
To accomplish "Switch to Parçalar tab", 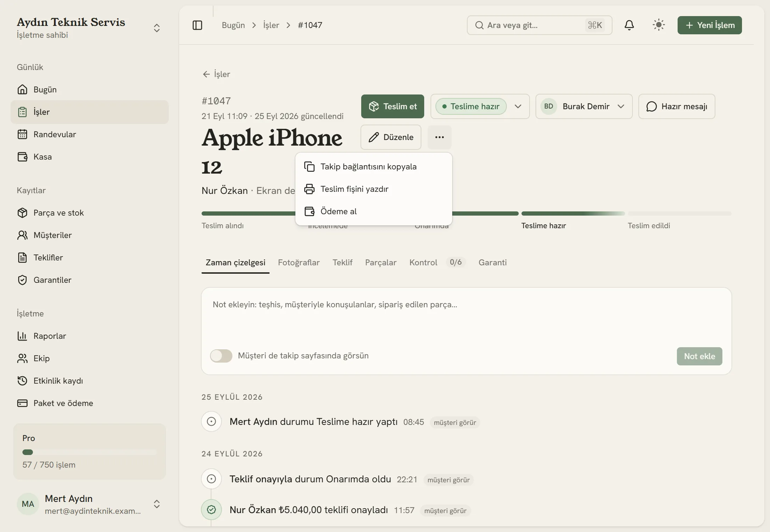I will (381, 262).
